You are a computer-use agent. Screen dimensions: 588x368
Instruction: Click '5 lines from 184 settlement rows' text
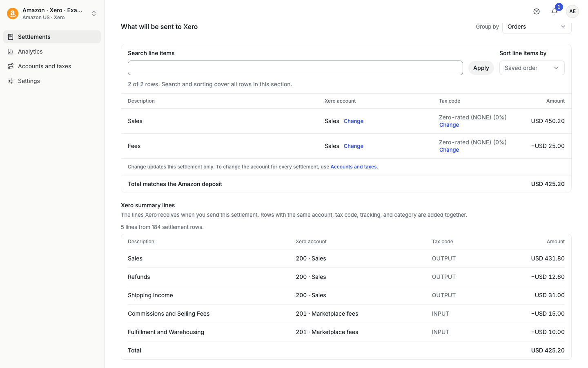(162, 227)
